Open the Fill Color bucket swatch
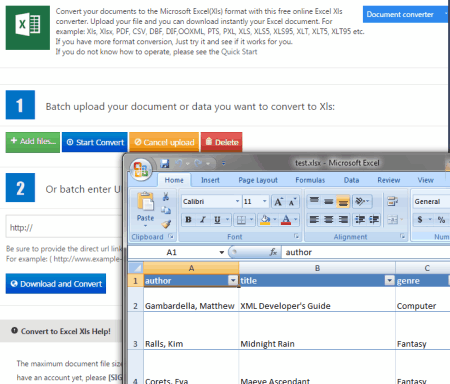The image size is (450, 384). pyautogui.click(x=265, y=220)
